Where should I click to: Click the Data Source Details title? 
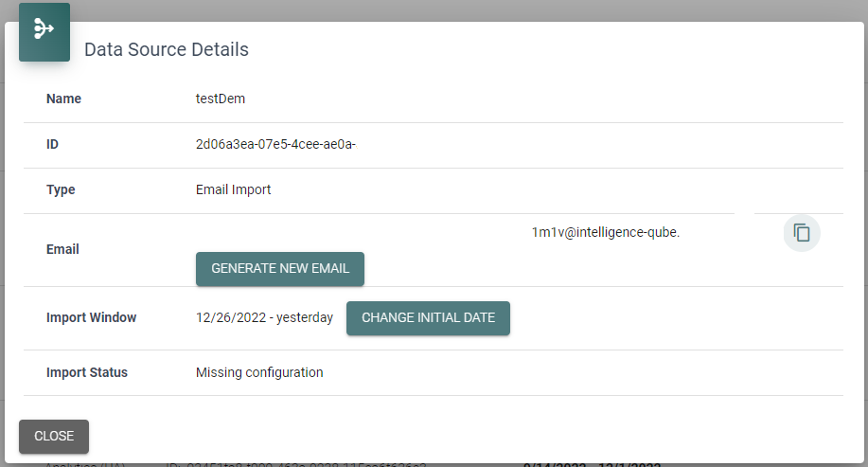(167, 49)
